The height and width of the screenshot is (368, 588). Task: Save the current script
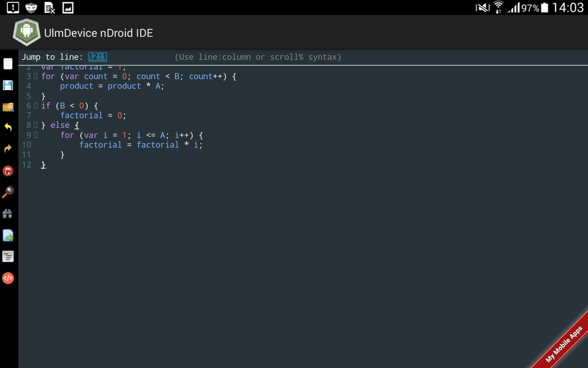8,85
